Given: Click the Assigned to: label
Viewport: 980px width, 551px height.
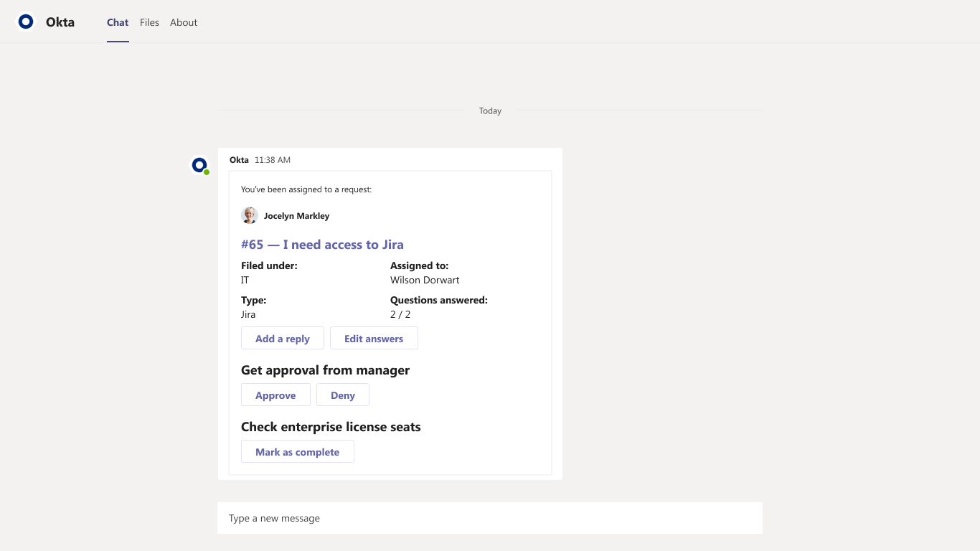Looking at the screenshot, I should pyautogui.click(x=420, y=265).
